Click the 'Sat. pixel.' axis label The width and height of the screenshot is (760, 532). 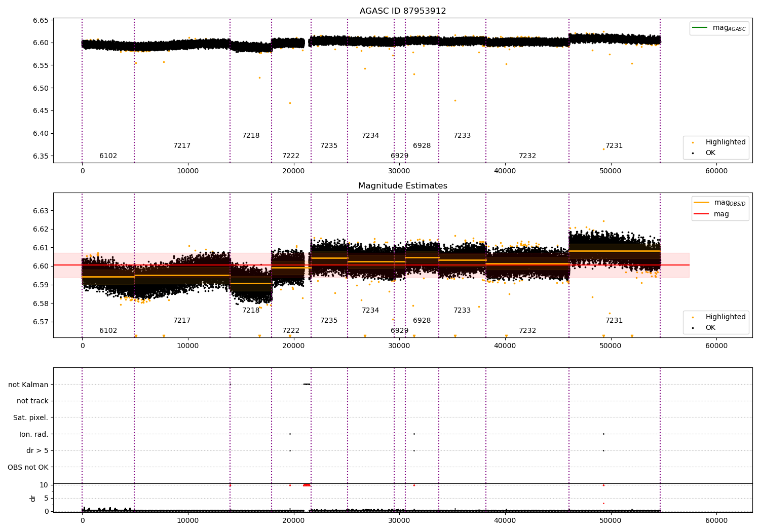(x=31, y=418)
